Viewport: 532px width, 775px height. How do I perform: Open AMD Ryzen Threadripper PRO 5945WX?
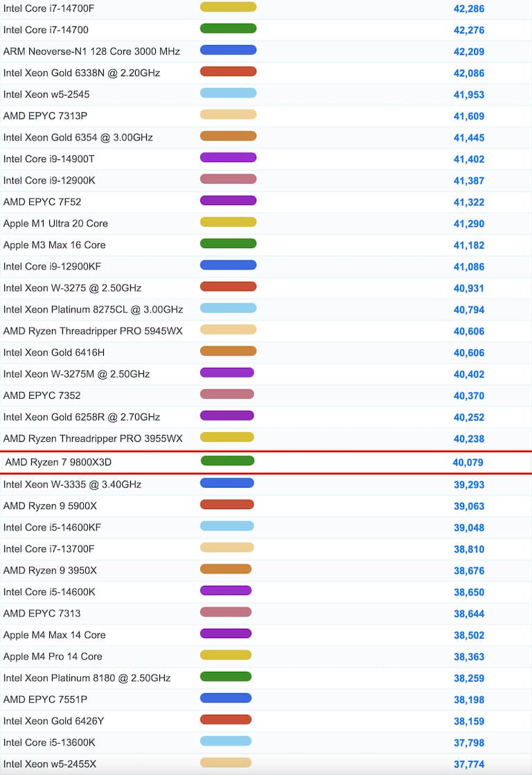[93, 331]
